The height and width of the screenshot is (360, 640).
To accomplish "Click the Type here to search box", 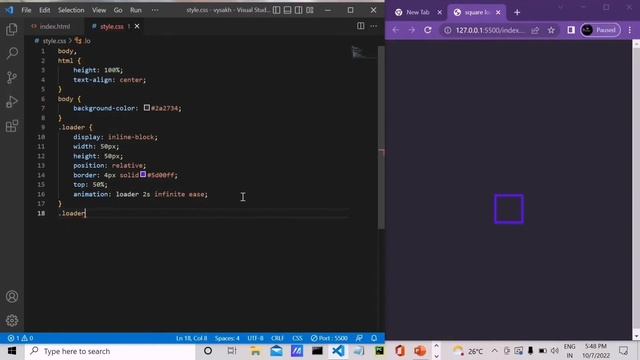I will click(110, 351).
